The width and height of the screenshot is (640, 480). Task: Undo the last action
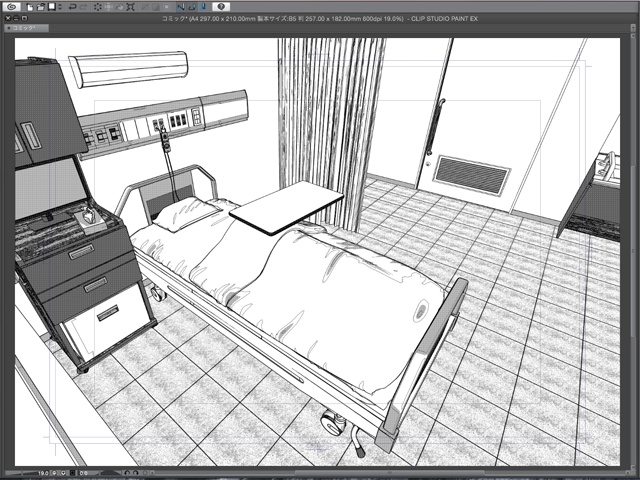[x=73, y=7]
